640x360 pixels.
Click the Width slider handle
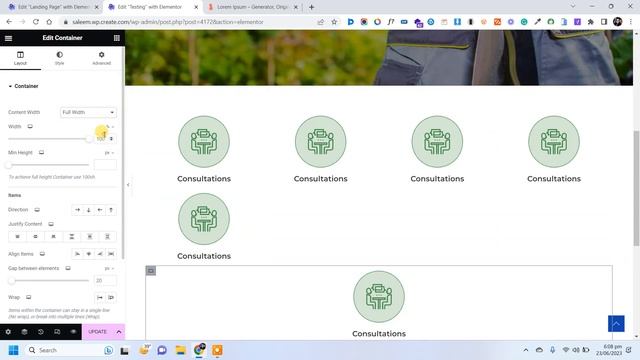click(x=89, y=139)
